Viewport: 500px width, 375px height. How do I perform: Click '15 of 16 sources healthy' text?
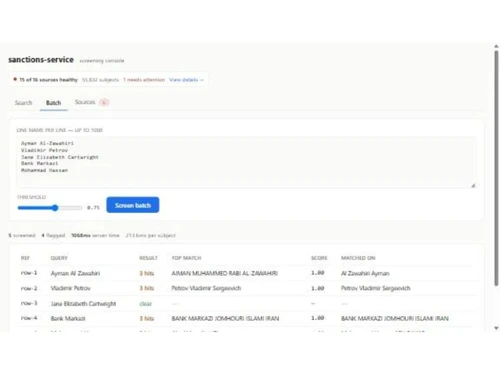(x=48, y=80)
